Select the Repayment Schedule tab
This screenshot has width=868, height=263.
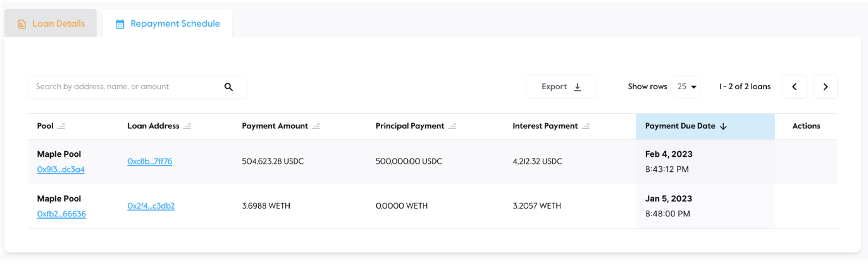[x=168, y=24]
